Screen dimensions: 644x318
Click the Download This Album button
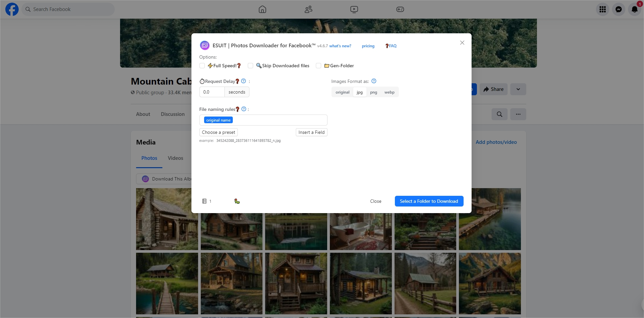tap(164, 179)
